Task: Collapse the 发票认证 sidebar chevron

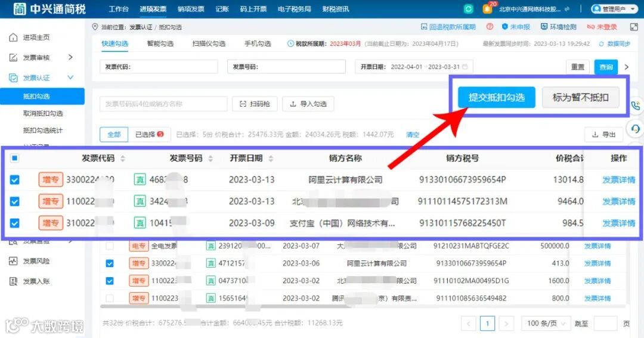Action: (x=70, y=77)
